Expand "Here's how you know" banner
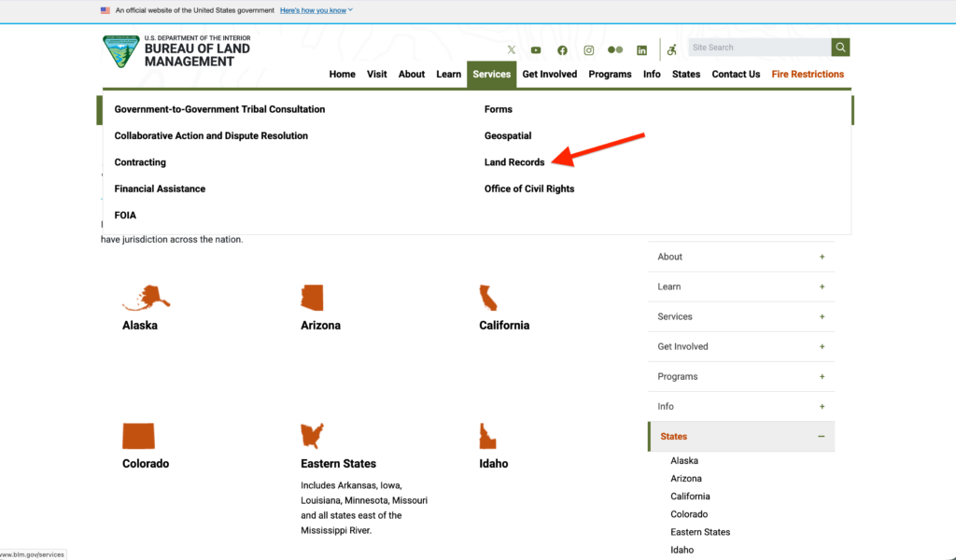This screenshot has height=560, width=956. click(316, 10)
